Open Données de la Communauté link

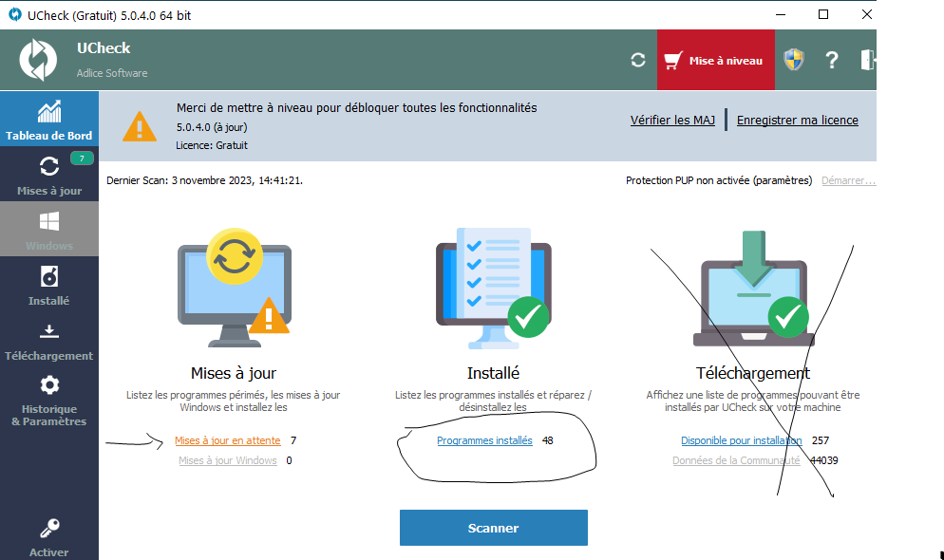[x=736, y=460]
